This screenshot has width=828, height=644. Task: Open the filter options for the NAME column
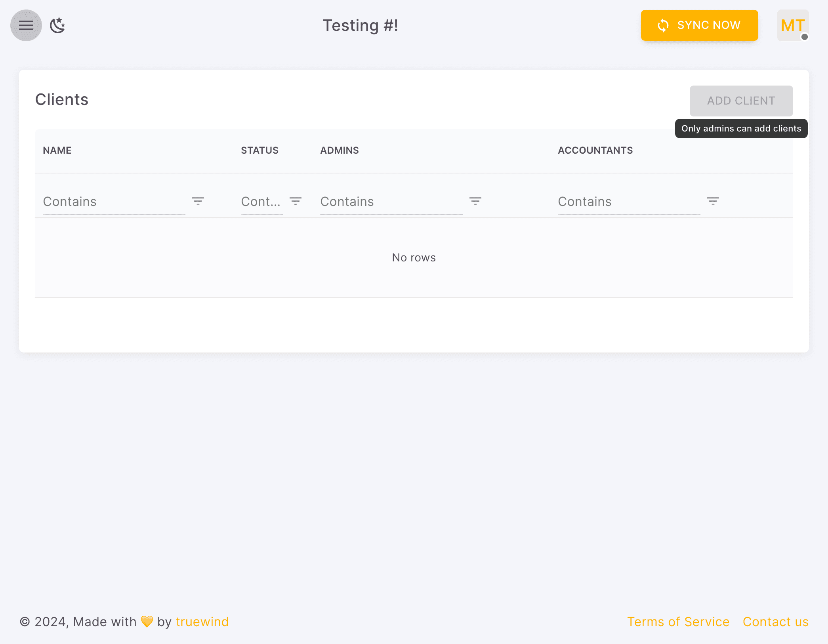click(x=198, y=201)
